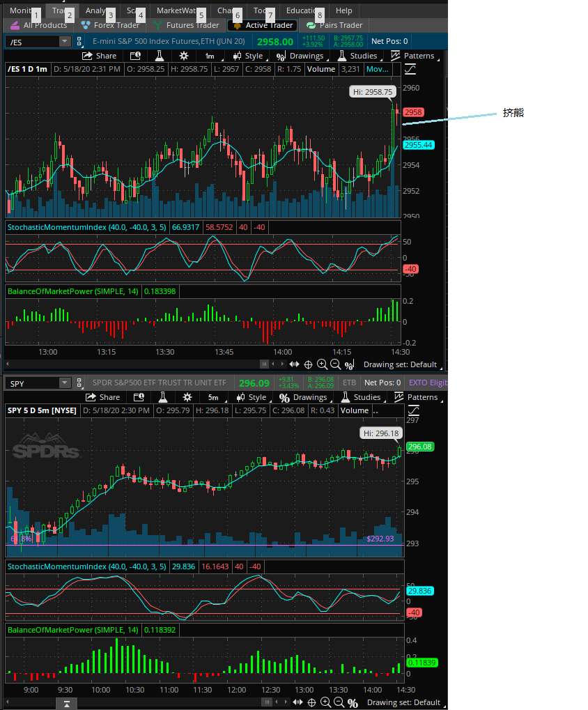Click the flask icon in /ES chart toolbar
588x710 pixels.
160,56
